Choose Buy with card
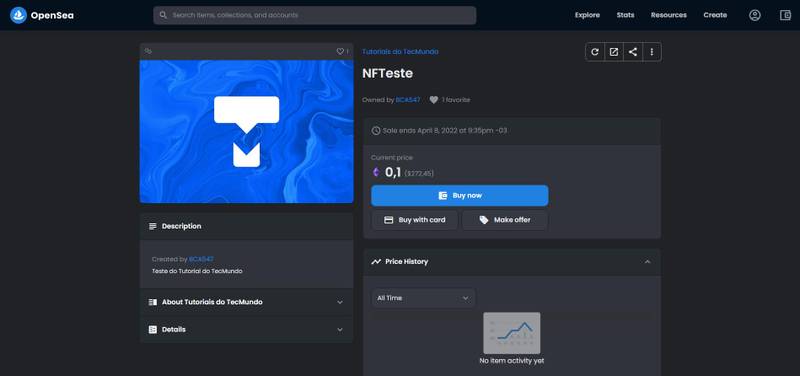Viewport: 800px width, 376px height. [x=414, y=220]
